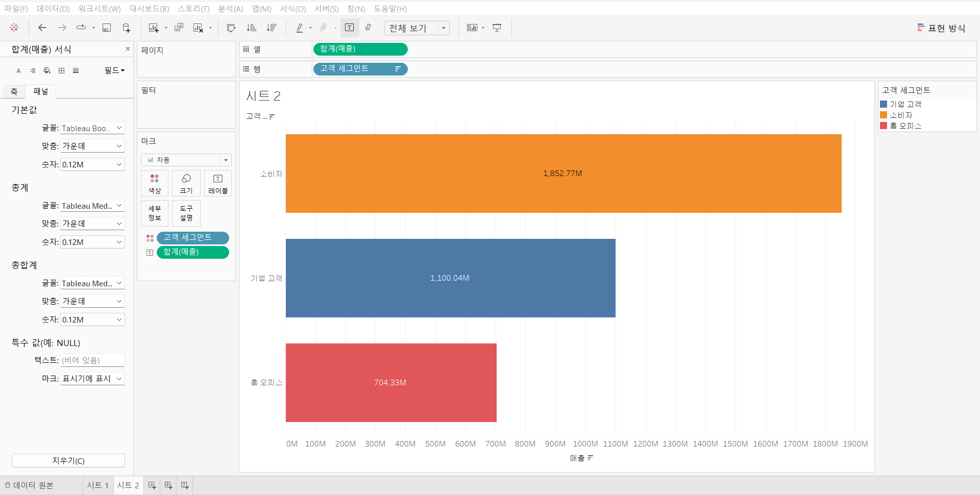Click sort icon next to 매출 axis title
980x495 pixels.
(x=591, y=458)
